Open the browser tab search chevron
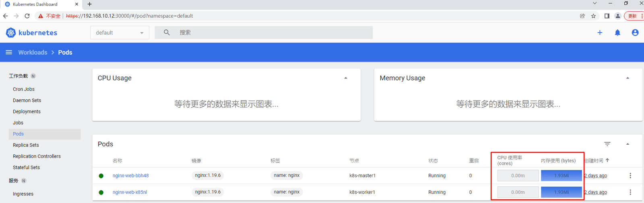 [595, 3]
